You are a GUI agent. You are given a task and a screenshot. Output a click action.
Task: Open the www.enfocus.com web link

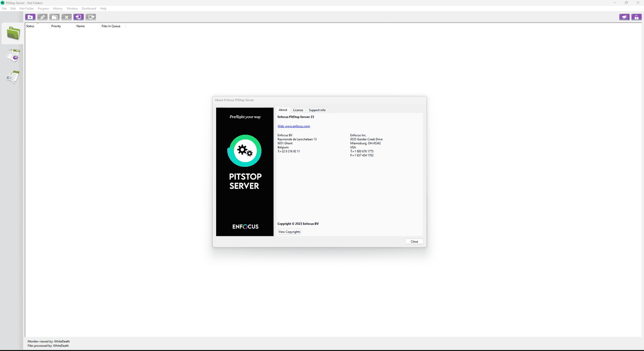tap(294, 126)
